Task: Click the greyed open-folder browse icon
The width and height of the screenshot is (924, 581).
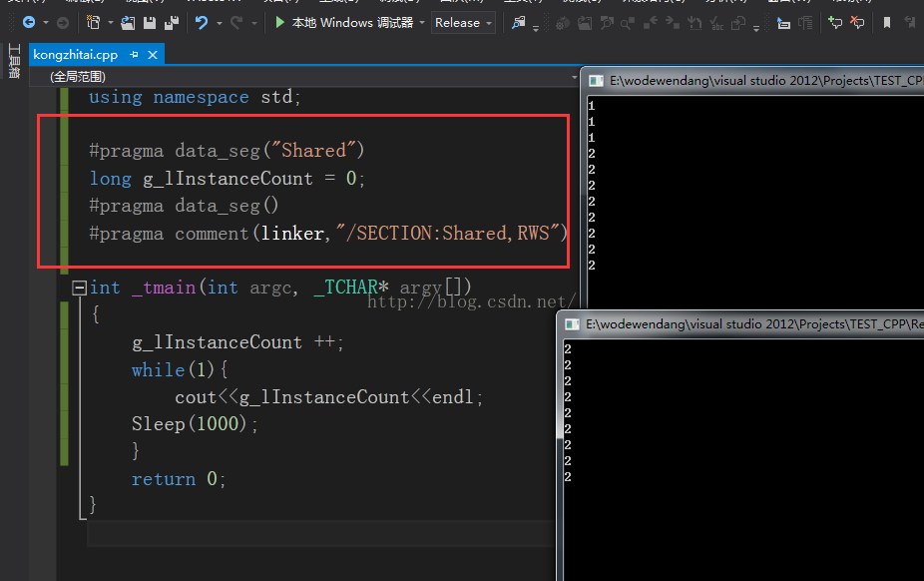Action: pos(585,23)
